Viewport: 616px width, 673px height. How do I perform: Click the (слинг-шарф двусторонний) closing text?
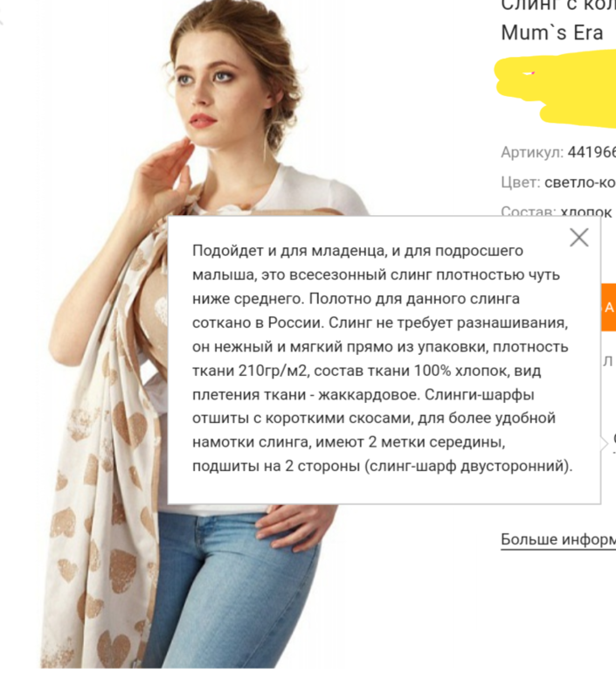(468, 466)
